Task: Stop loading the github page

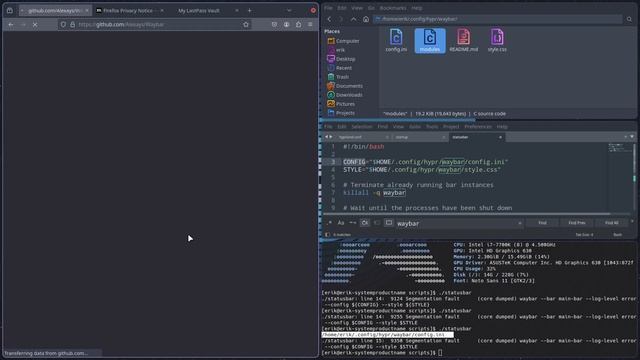Action: [35, 24]
